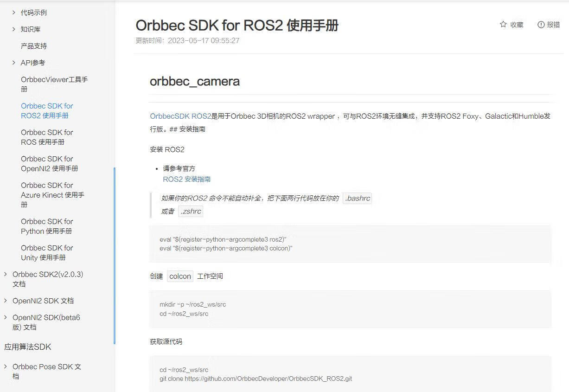Image resolution: width=569 pixels, height=392 pixels.
Task: Follow the OrbbecSDK ROS2 link
Action: click(x=180, y=116)
